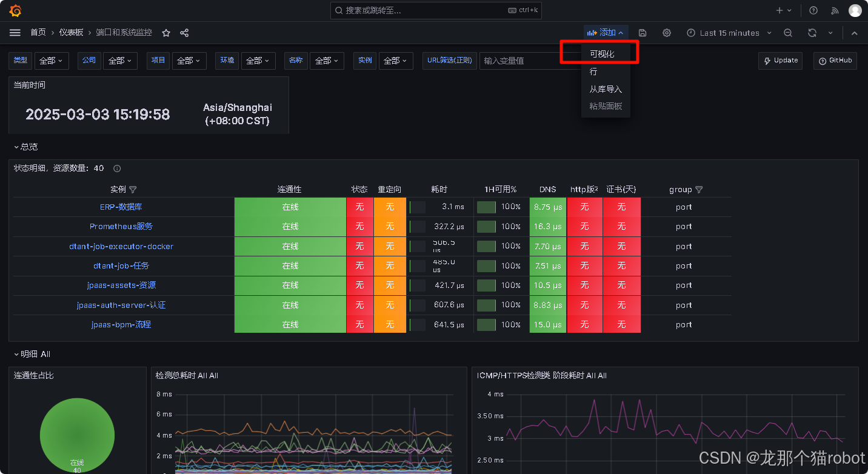Refresh the dashboard with the refresh icon
This screenshot has width=868, height=474.
(812, 33)
